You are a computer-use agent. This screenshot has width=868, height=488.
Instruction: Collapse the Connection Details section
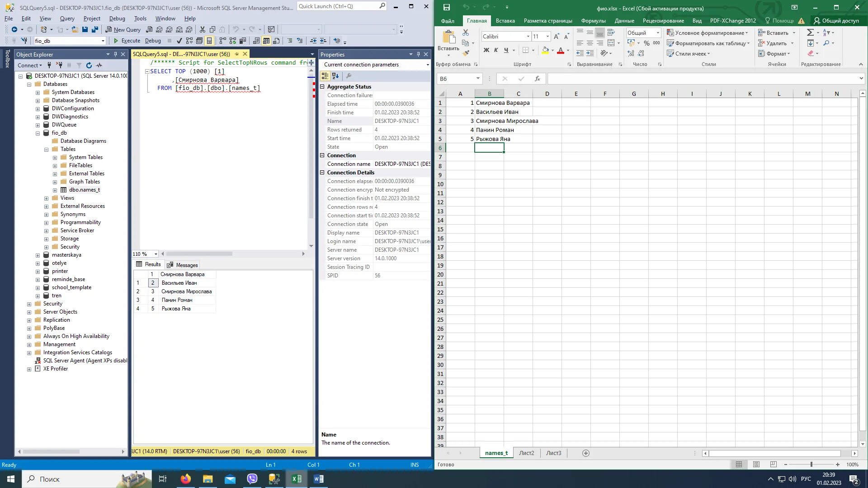pyautogui.click(x=322, y=173)
